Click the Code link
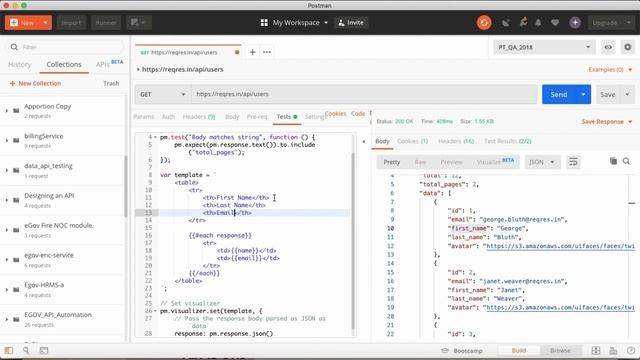Viewport: 640px width, 360px height. tap(358, 113)
